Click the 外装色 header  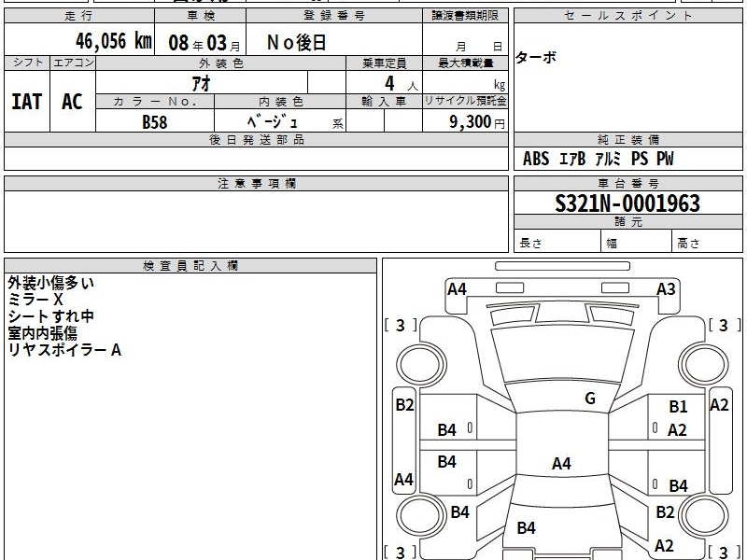221,63
